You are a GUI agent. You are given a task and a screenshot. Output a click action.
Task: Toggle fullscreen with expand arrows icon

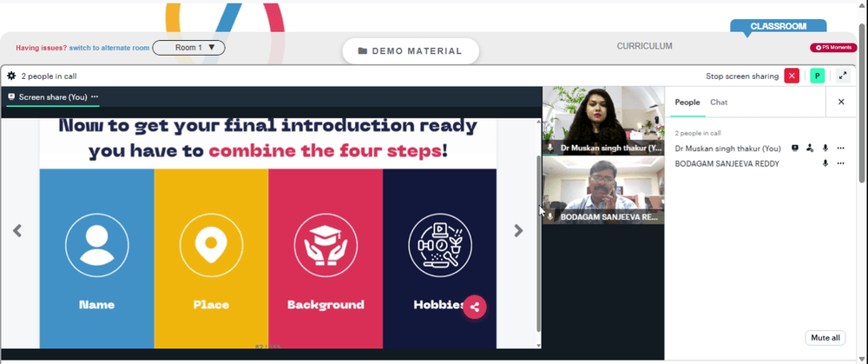click(843, 76)
